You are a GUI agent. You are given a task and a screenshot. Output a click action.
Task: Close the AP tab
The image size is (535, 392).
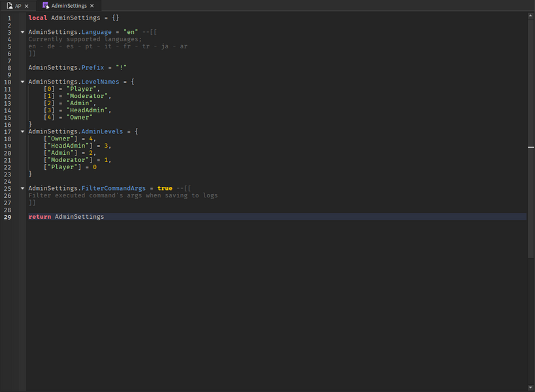pyautogui.click(x=26, y=6)
